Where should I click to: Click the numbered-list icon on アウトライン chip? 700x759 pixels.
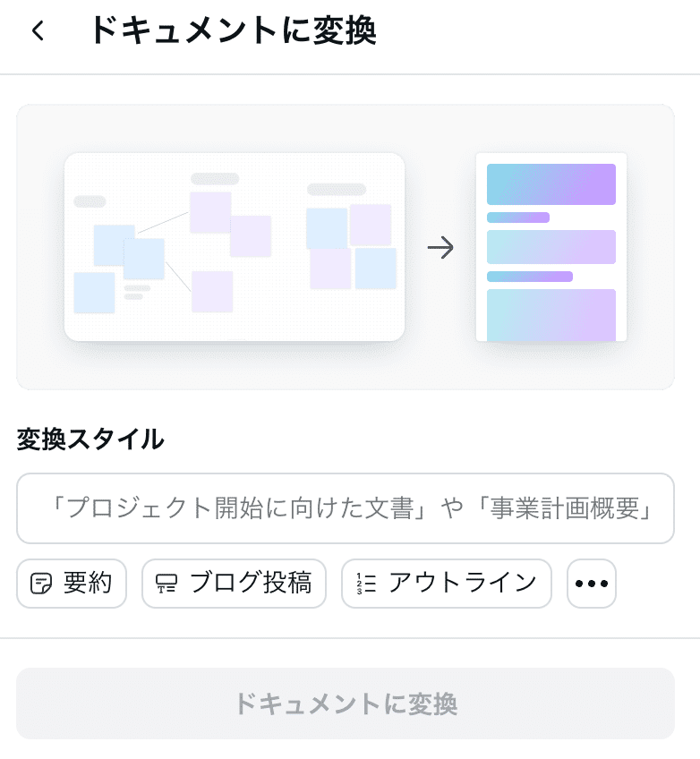coord(366,584)
